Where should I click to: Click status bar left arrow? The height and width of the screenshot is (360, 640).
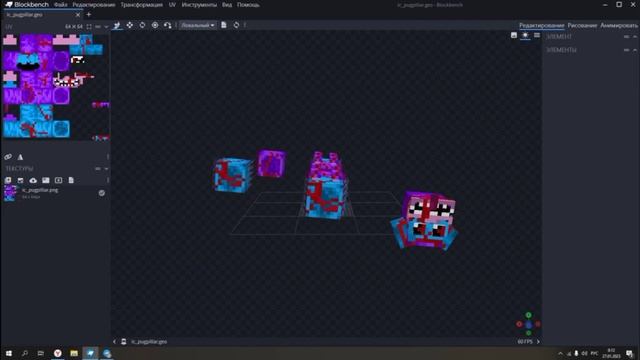(114, 342)
